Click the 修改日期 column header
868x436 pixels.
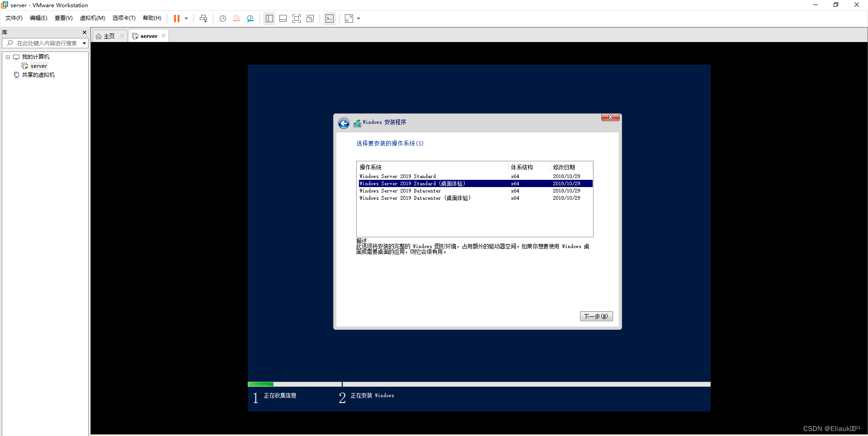click(x=571, y=167)
